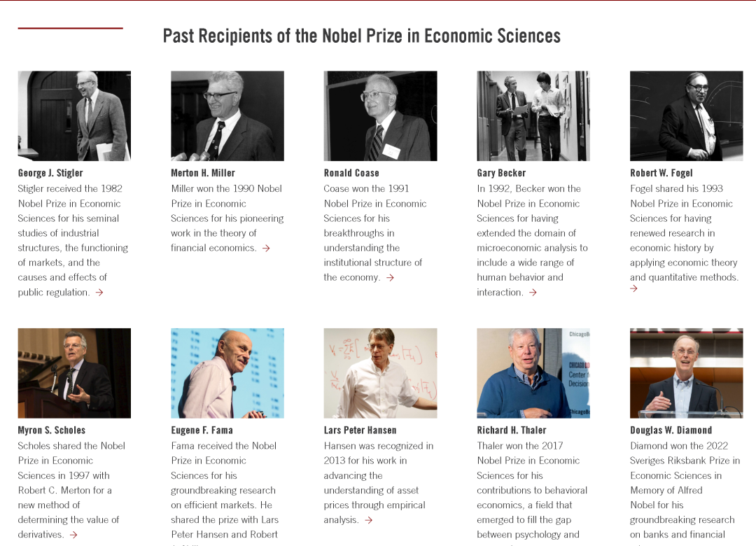Click the arrow after George J. Stigler's description
Screen dimensions: 756x546
click(99, 293)
